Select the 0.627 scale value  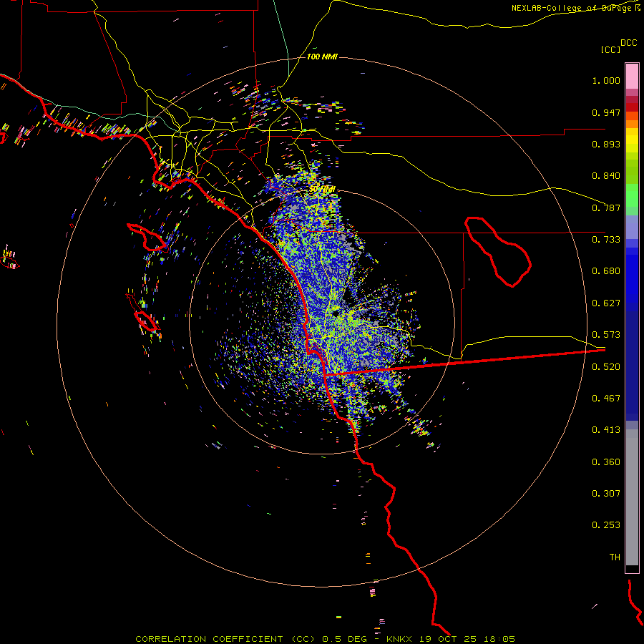[x=606, y=303]
